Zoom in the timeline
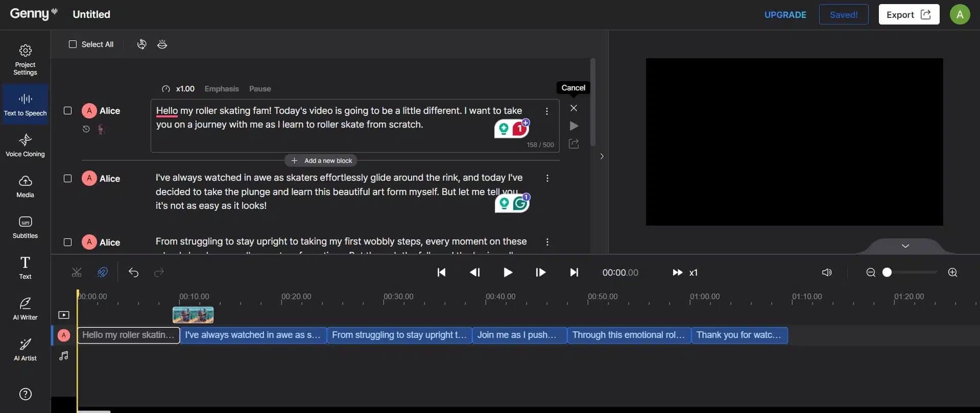The image size is (980, 413). (952, 272)
